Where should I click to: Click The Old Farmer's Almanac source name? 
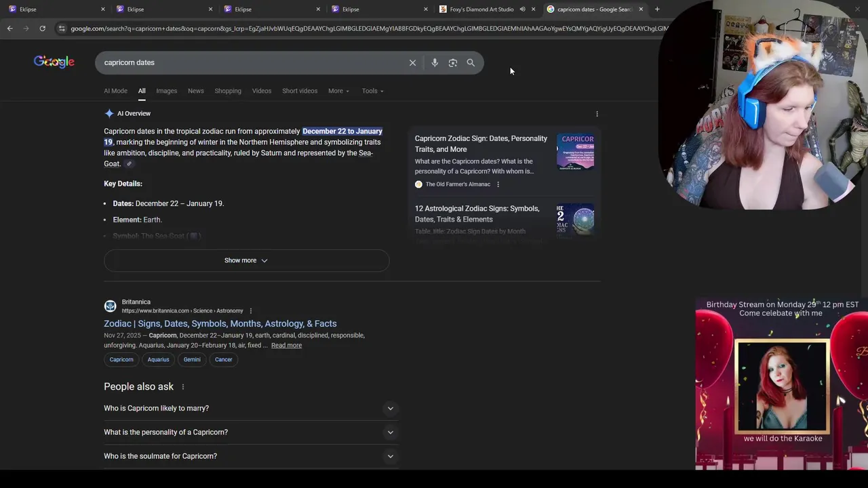click(x=458, y=184)
